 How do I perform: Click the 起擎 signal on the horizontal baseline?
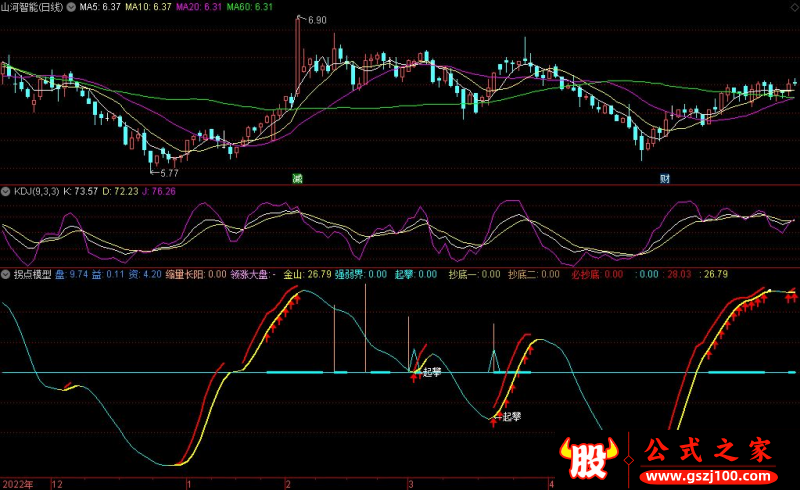click(431, 372)
